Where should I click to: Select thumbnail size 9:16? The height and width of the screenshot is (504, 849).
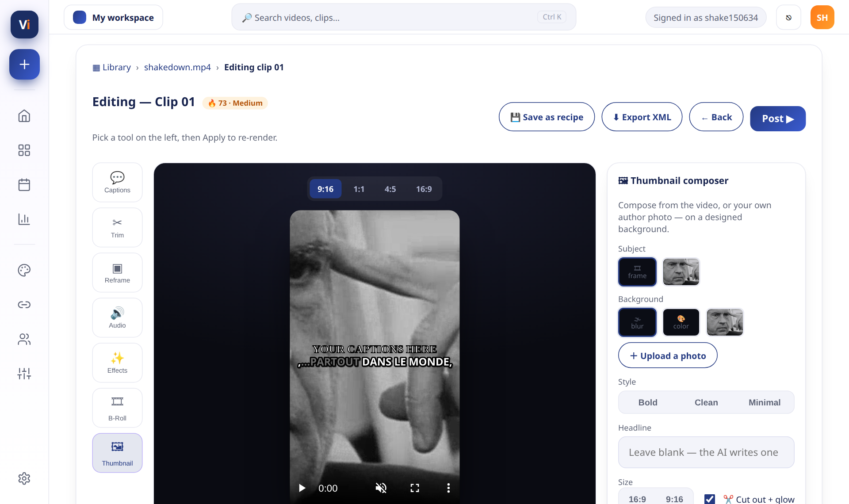[674, 499]
